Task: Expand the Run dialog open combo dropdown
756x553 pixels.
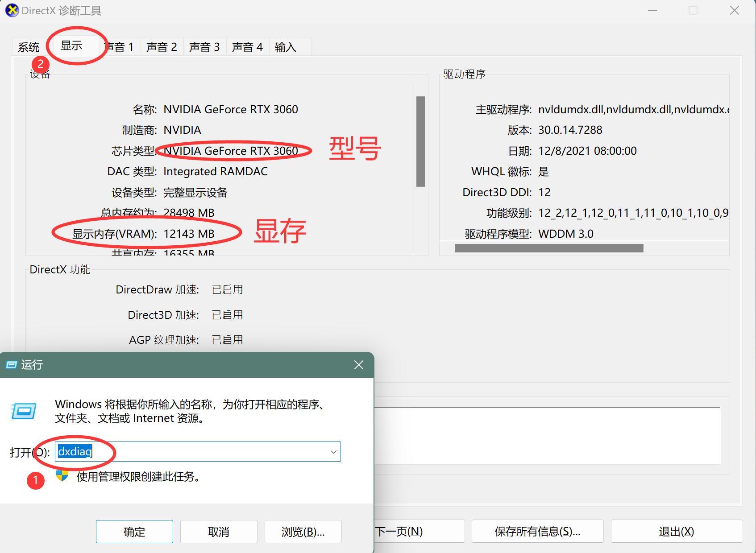Action: coord(333,452)
